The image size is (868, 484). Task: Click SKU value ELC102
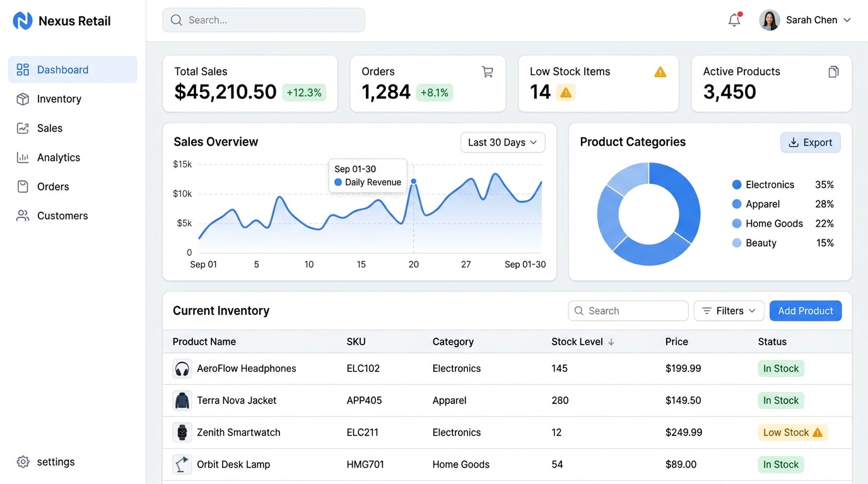pyautogui.click(x=363, y=369)
